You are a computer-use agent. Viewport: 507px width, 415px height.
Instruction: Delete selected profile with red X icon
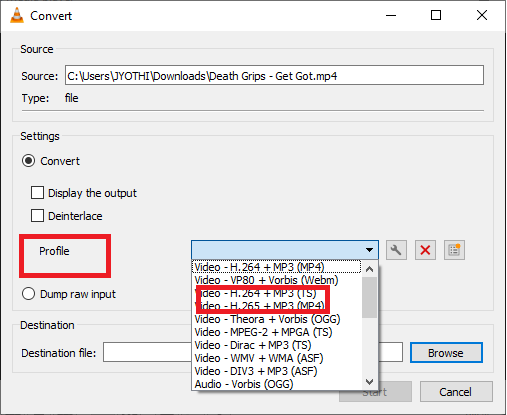(425, 250)
